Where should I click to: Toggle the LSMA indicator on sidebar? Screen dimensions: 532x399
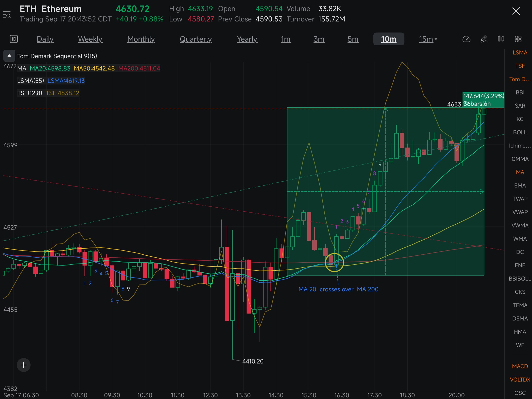(x=520, y=52)
